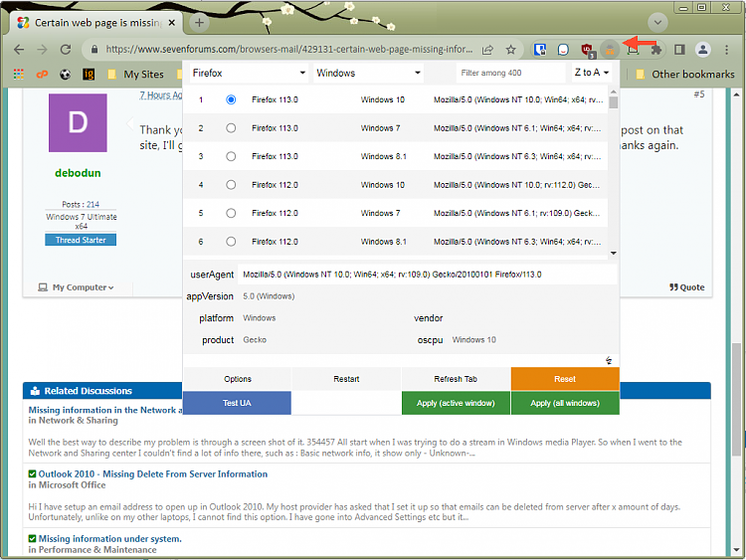The height and width of the screenshot is (560, 746).
Task: Select Firefox 113.0 Windows 10 radio
Action: [x=231, y=99]
